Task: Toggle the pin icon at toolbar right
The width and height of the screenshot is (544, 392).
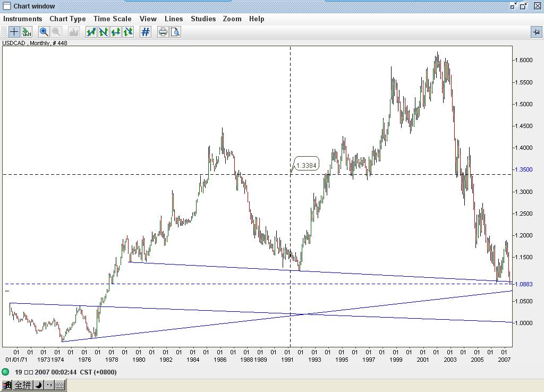Action: point(535,32)
